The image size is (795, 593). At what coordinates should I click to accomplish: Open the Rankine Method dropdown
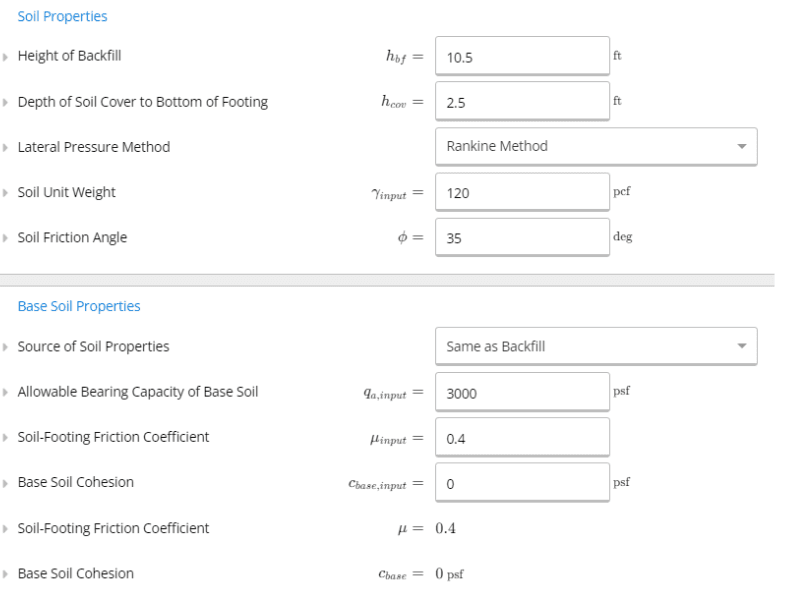point(596,146)
